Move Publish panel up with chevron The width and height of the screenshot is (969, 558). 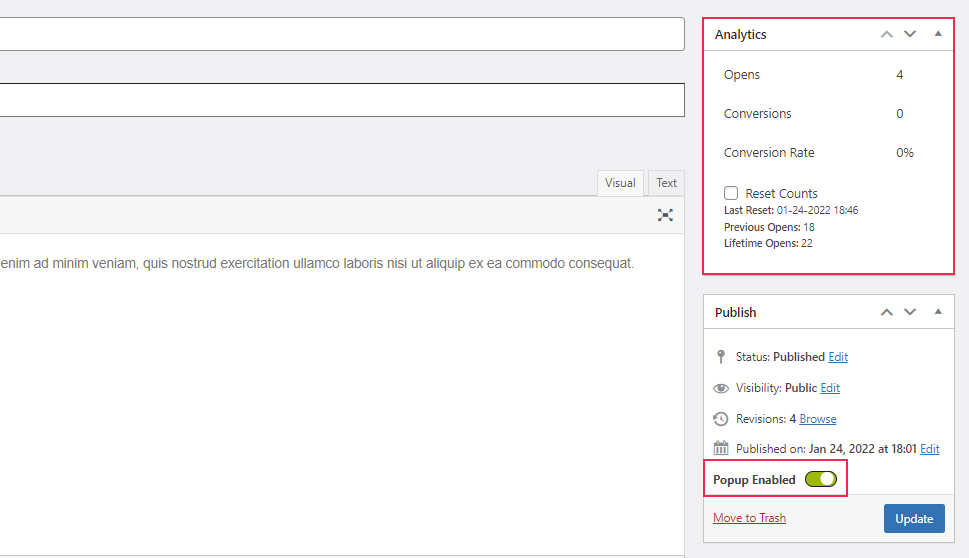[x=886, y=312]
